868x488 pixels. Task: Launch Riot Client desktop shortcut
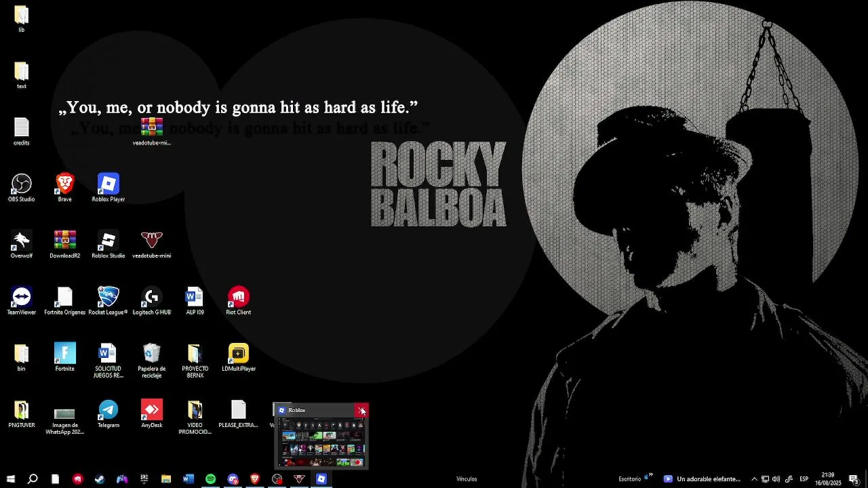pyautogui.click(x=238, y=301)
